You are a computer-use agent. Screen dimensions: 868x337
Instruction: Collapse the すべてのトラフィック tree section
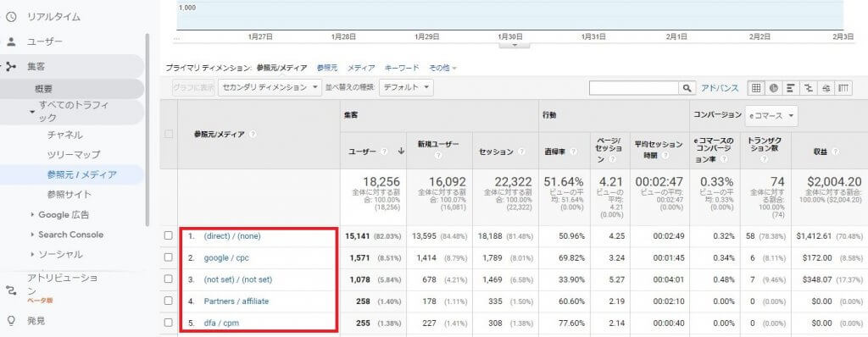coord(31,111)
